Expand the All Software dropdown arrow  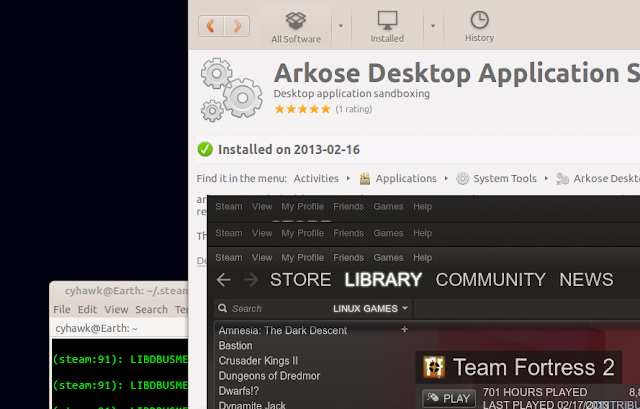[x=341, y=26]
